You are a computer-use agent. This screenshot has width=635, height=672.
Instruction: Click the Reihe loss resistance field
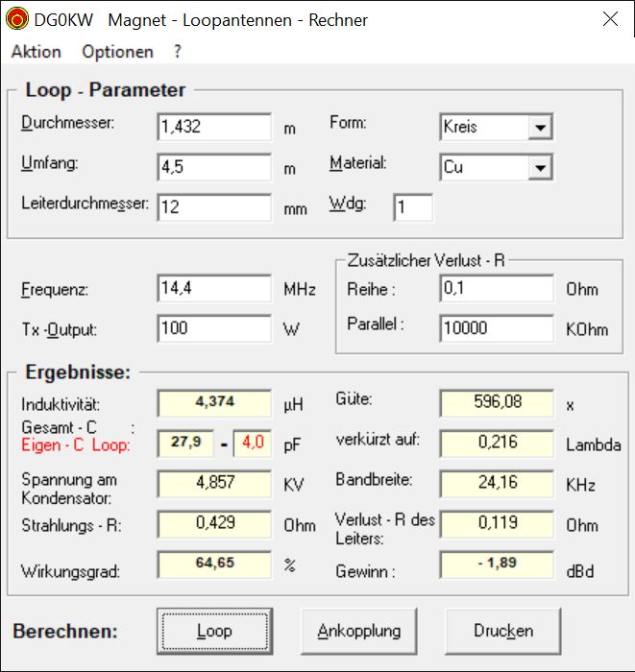point(497,288)
